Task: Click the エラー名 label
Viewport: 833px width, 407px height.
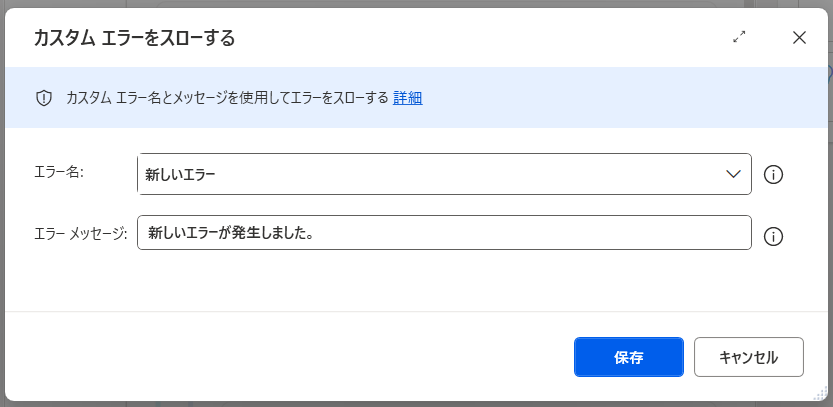Action: [x=59, y=172]
